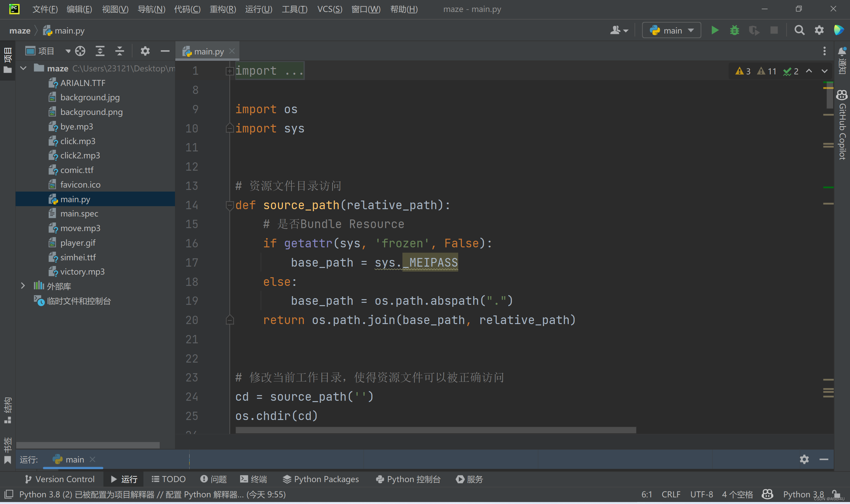Screen dimensions: 850x504
Task: Click the Python 3.8 interpreter status widget
Action: click(x=803, y=494)
